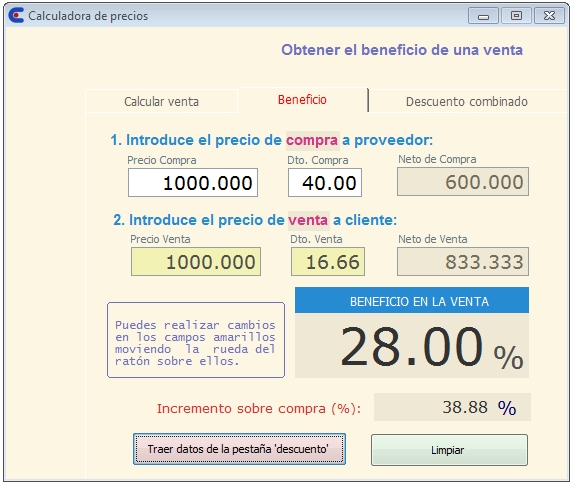This screenshot has height=487, width=576.
Task: Click the 'Neto de Compra' label
Action: point(437,159)
